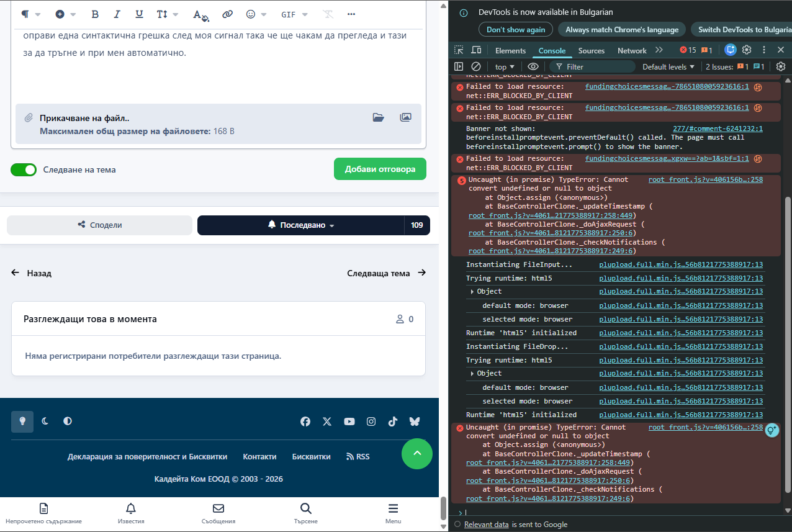The width and height of the screenshot is (792, 532).
Task: Select the contrast theme icon
Action: point(68,422)
